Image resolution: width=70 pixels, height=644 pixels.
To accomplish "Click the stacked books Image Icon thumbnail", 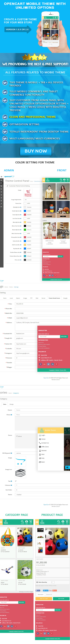I will coord(21,473).
